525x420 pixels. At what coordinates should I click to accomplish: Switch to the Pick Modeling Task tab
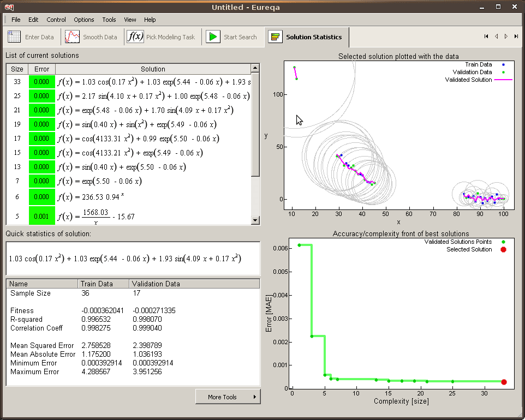[162, 37]
